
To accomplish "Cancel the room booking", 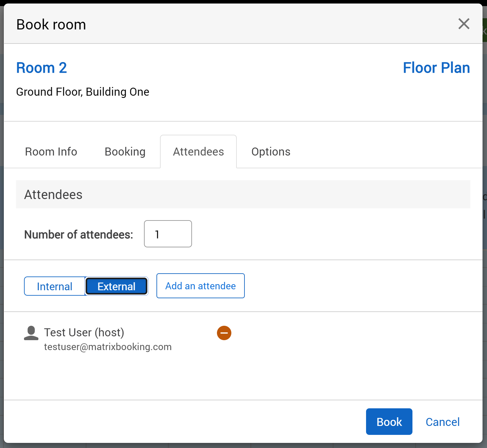I will click(443, 422).
